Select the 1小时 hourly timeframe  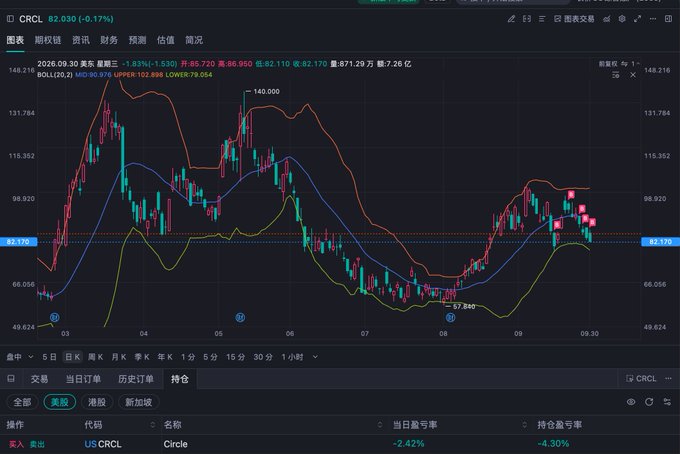tap(292, 357)
